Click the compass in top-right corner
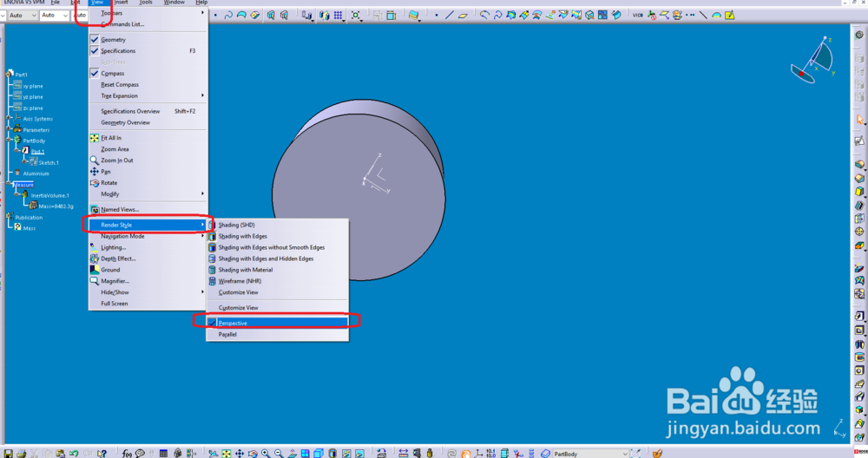 coord(812,60)
